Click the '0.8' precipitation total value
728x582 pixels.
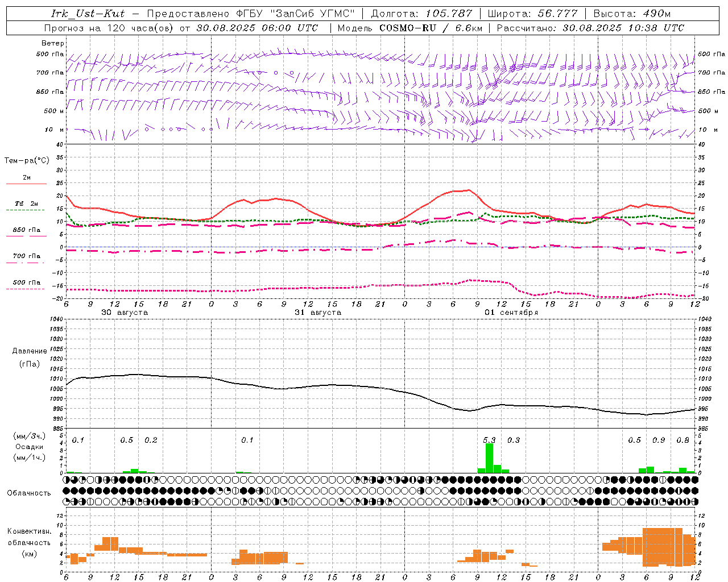click(x=683, y=440)
